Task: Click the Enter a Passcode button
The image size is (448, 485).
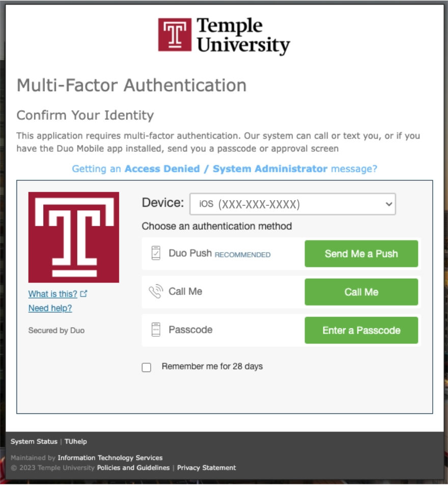Action: (x=361, y=330)
